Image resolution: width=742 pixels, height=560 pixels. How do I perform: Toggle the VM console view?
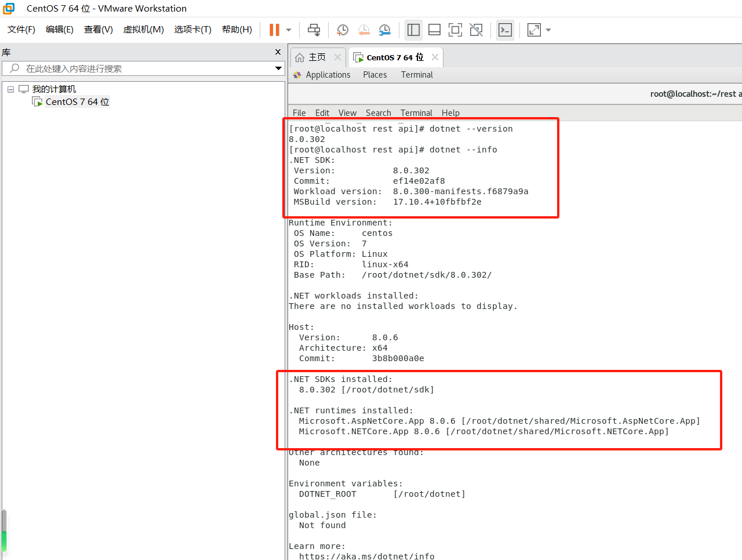[505, 30]
